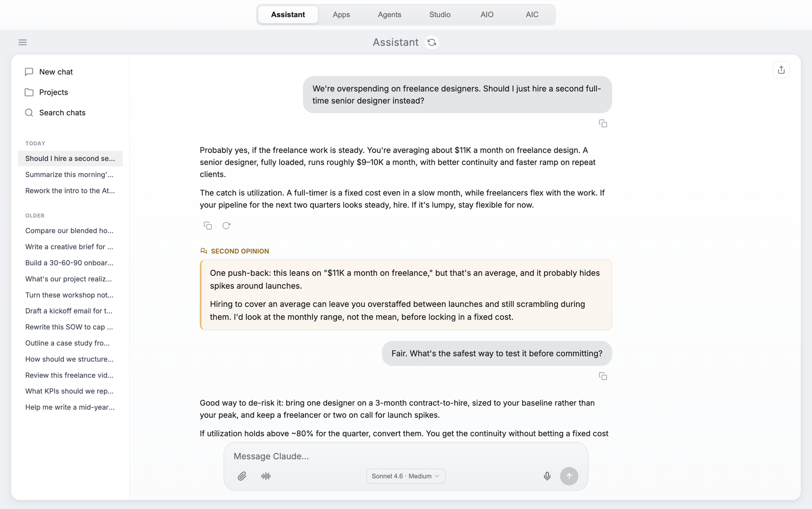The image size is (812, 509).
Task: Open the share icon at top right
Action: point(781,70)
